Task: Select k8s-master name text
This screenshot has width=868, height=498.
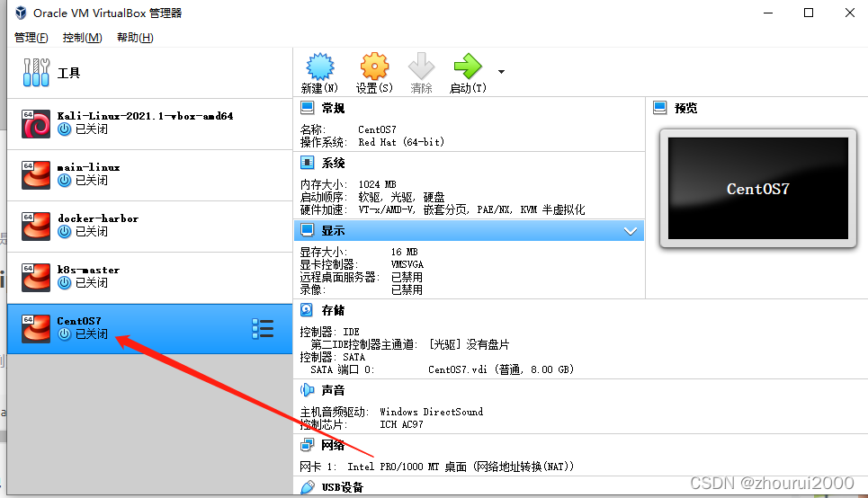Action: [88, 270]
